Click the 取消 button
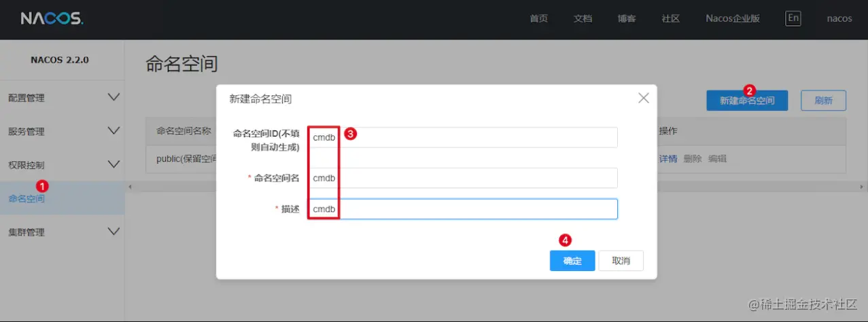 pos(621,261)
